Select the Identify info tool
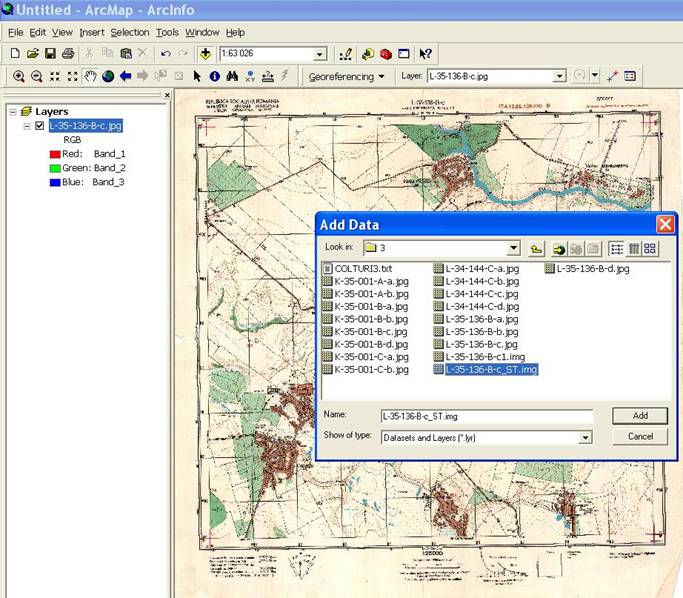Viewport: 683px width, 598px height. [215, 76]
